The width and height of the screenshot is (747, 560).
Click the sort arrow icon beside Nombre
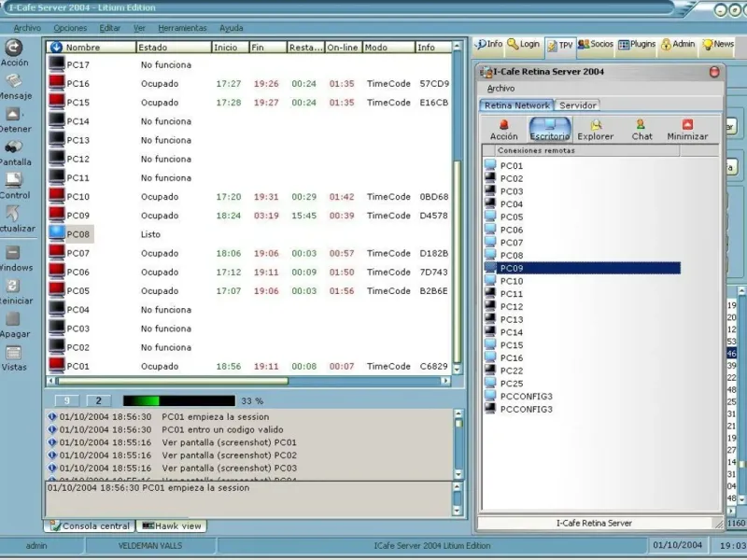click(x=56, y=47)
